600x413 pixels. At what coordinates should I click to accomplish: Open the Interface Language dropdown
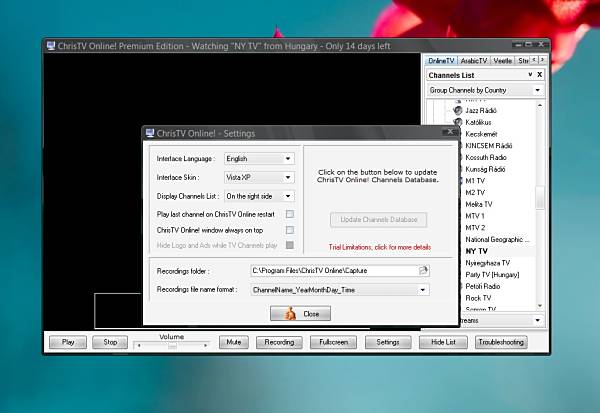click(x=288, y=158)
